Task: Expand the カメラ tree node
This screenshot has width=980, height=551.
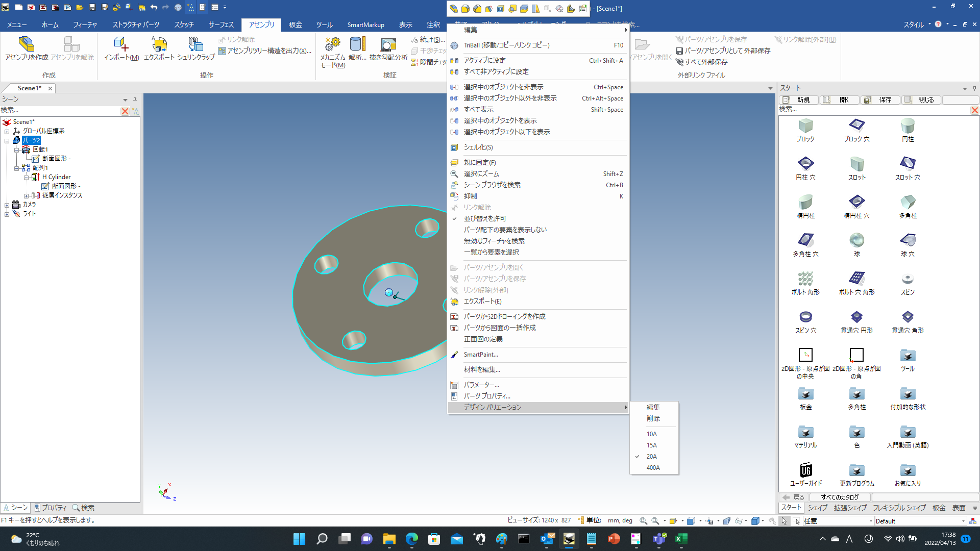Action: [7, 205]
